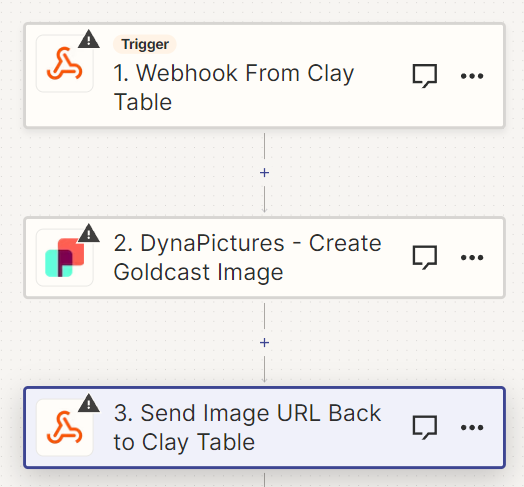
Task: Add a step after the Webhook trigger
Action: [264, 172]
